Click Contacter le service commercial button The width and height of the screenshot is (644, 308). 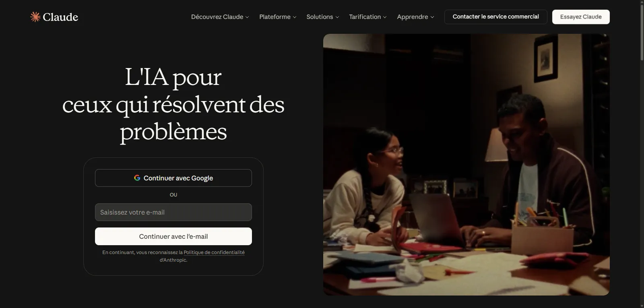pos(495,17)
